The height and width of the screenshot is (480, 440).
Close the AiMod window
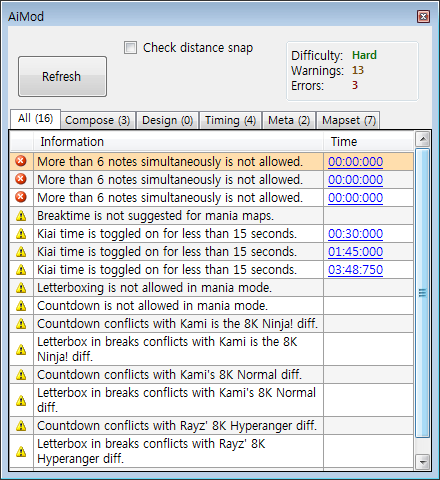click(x=423, y=16)
